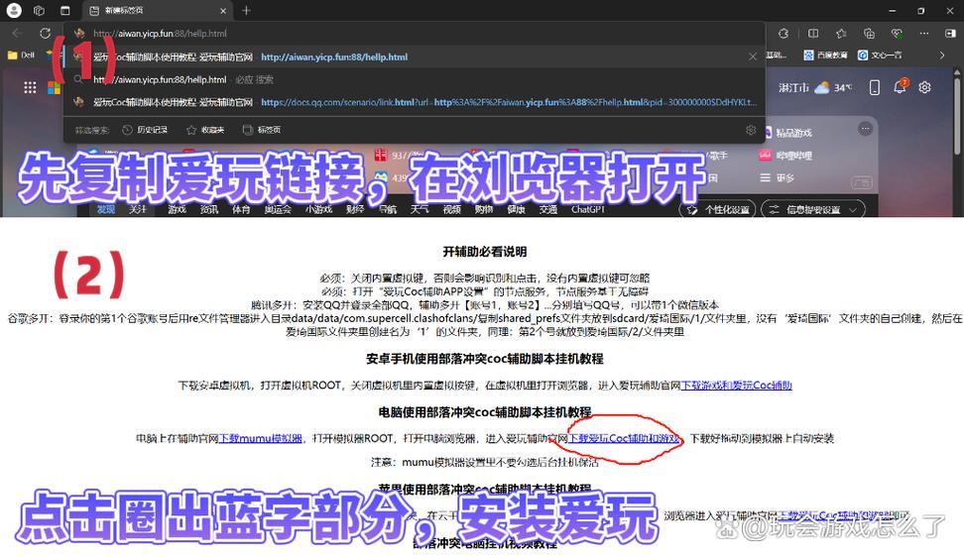This screenshot has width=964, height=560.
Task: Open 哔哩哔哩 quick link
Action: pos(785,156)
